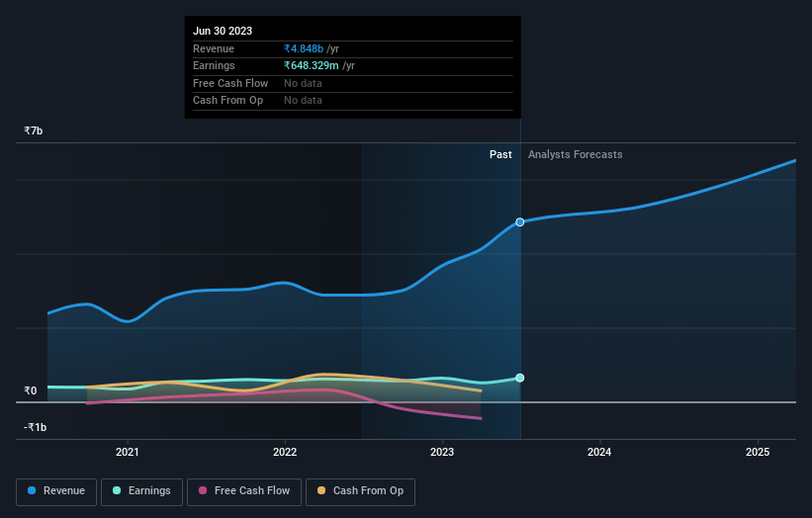Screen dimensions: 812x518
Task: Click the ₹7b y-axis label
Action: pos(34,130)
